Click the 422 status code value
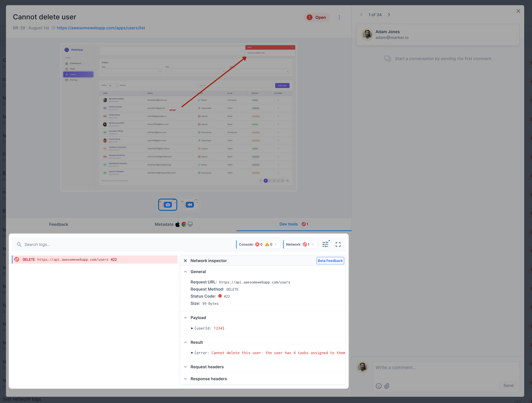This screenshot has height=403, width=532. coord(227,297)
